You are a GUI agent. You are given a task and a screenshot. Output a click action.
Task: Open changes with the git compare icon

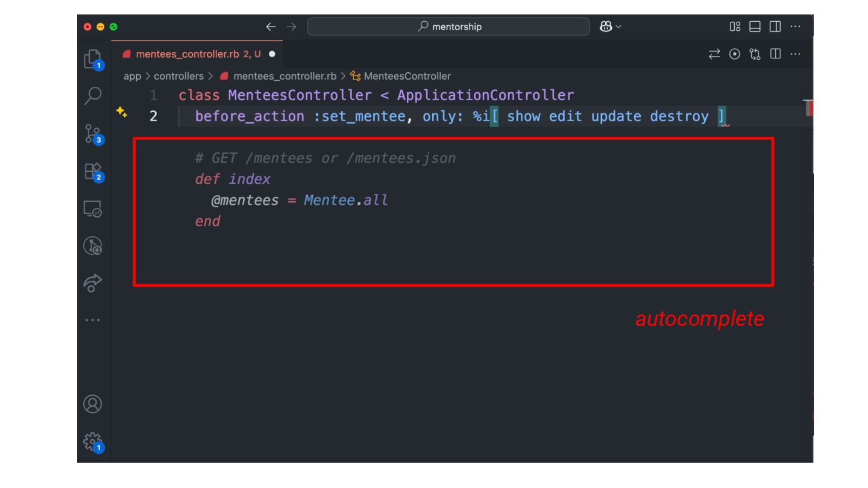[x=756, y=54]
